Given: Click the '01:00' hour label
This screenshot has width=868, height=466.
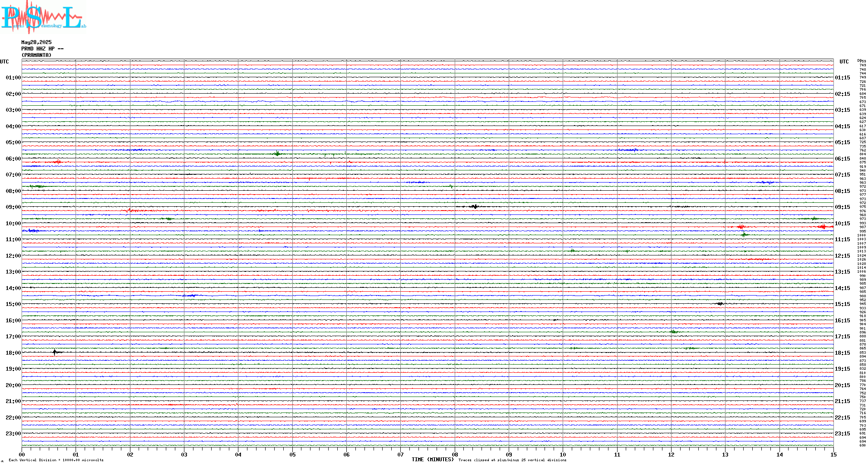Looking at the screenshot, I should (x=13, y=78).
